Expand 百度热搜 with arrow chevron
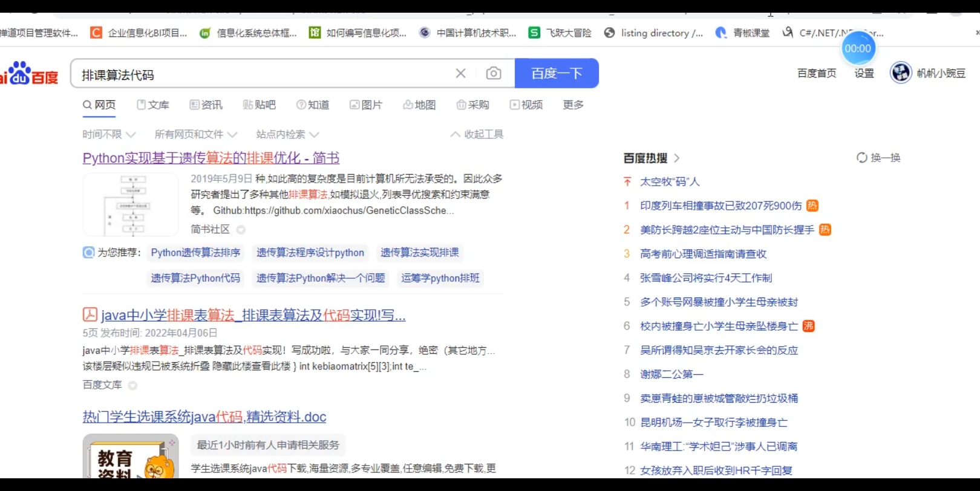 pyautogui.click(x=676, y=158)
